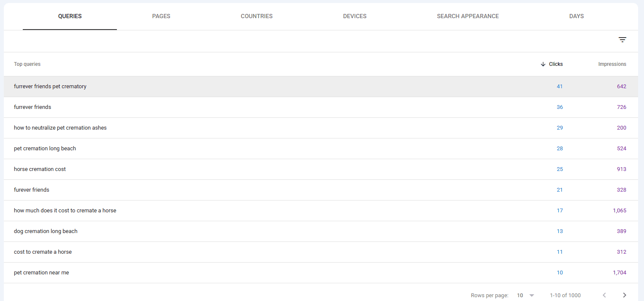Click the 21 clicks value
Image resolution: width=644 pixels, height=301 pixels.
click(560, 190)
